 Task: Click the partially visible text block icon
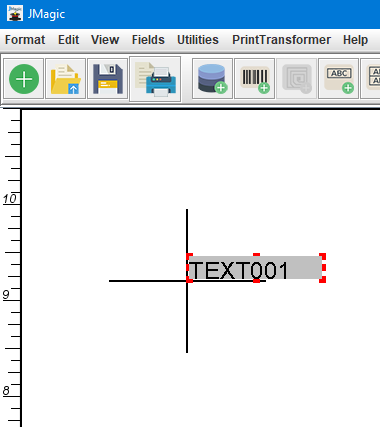click(x=371, y=79)
